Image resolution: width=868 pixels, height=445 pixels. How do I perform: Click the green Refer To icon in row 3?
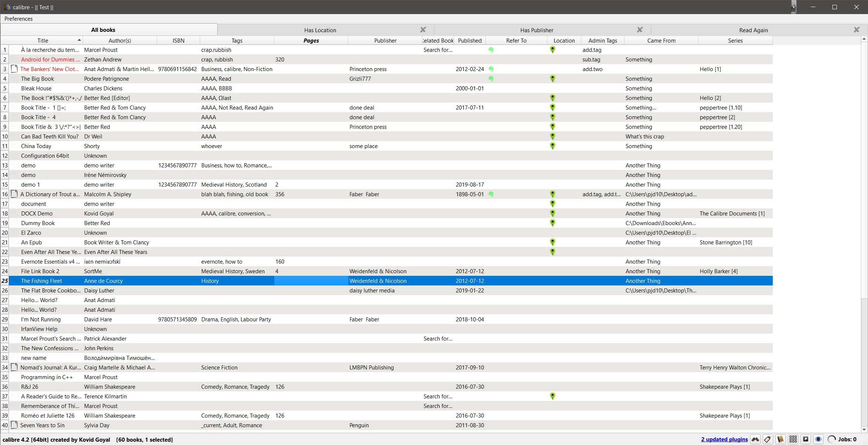[x=491, y=69]
